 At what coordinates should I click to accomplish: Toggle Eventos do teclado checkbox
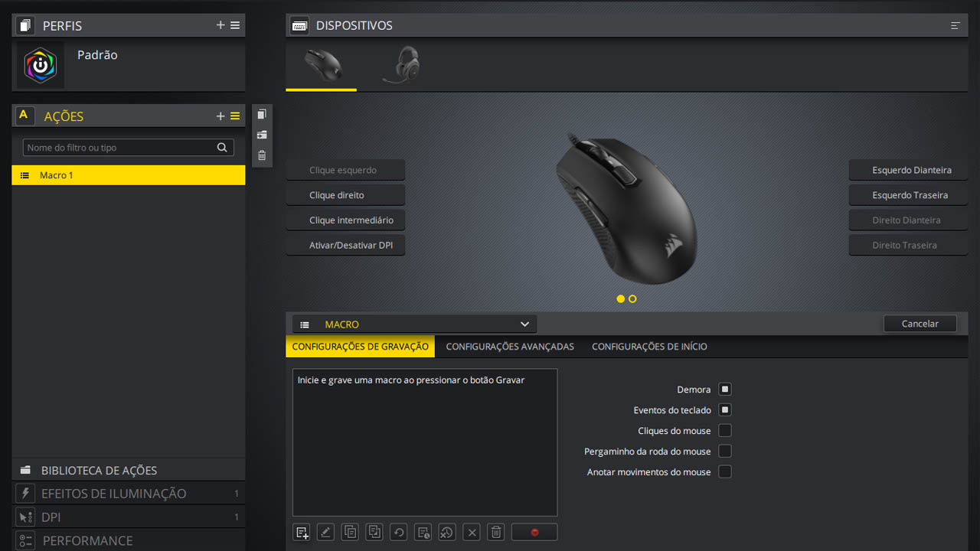pos(725,410)
